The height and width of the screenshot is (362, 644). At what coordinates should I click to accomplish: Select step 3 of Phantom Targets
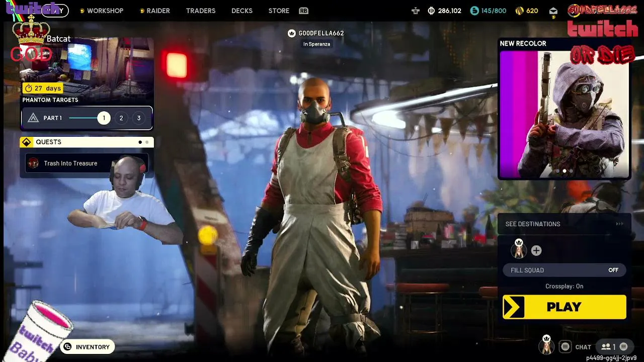pyautogui.click(x=139, y=118)
